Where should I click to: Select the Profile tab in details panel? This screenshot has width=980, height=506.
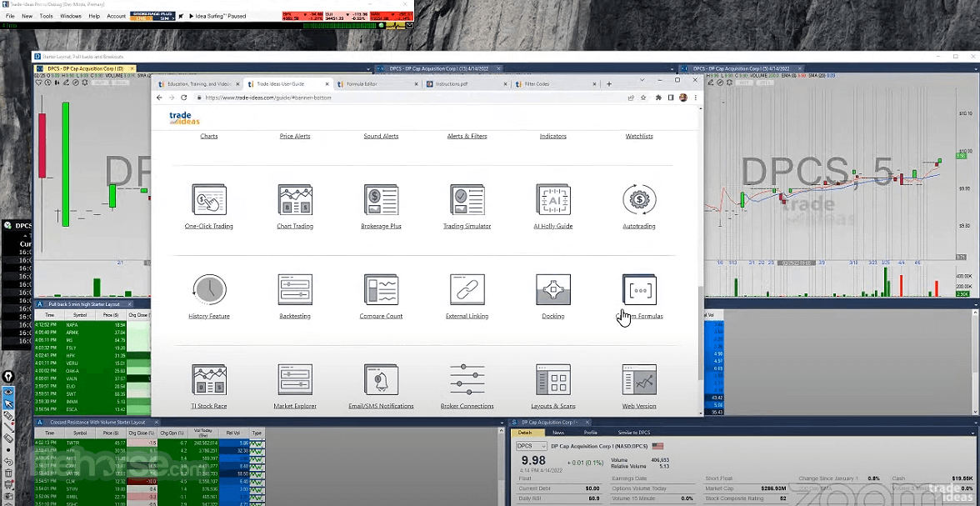[591, 432]
